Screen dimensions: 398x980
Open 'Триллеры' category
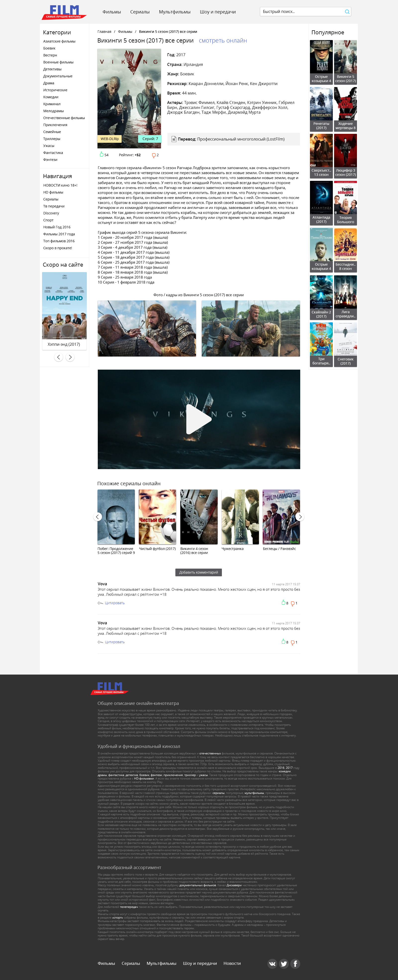pyautogui.click(x=52, y=139)
